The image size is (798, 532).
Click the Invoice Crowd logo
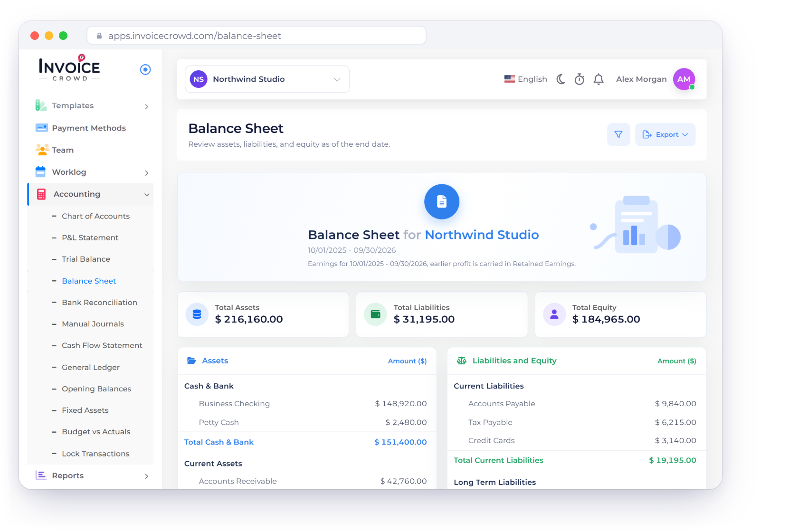(69, 68)
